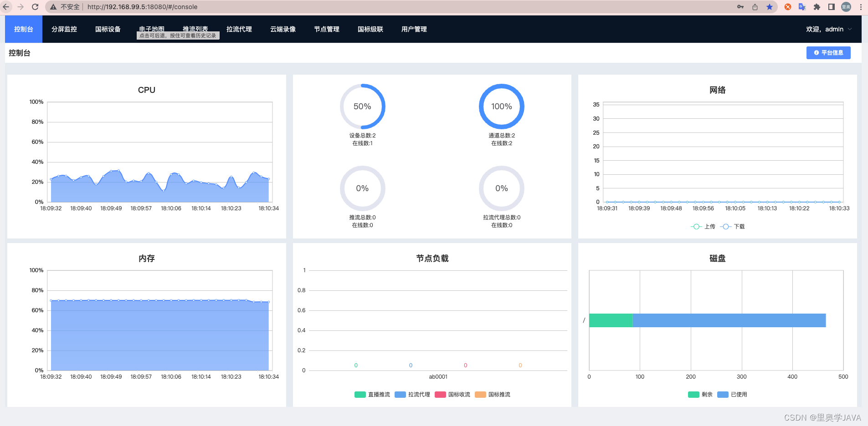Click the 推流总数:0 label

[x=363, y=218]
